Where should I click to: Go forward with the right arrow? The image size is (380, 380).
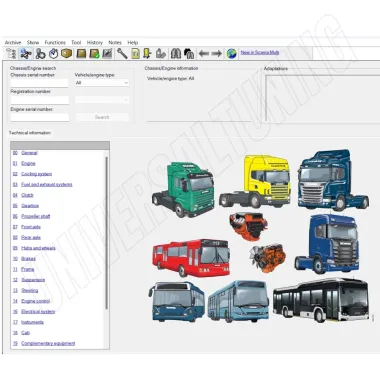[217, 53]
